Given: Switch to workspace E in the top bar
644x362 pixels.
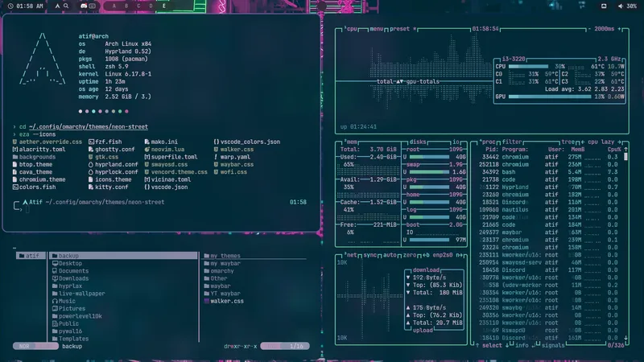Looking at the screenshot, I should (x=164, y=6).
